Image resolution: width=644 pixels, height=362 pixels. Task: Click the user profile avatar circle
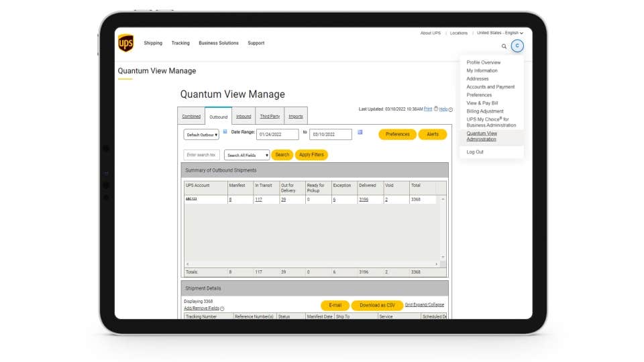point(517,46)
